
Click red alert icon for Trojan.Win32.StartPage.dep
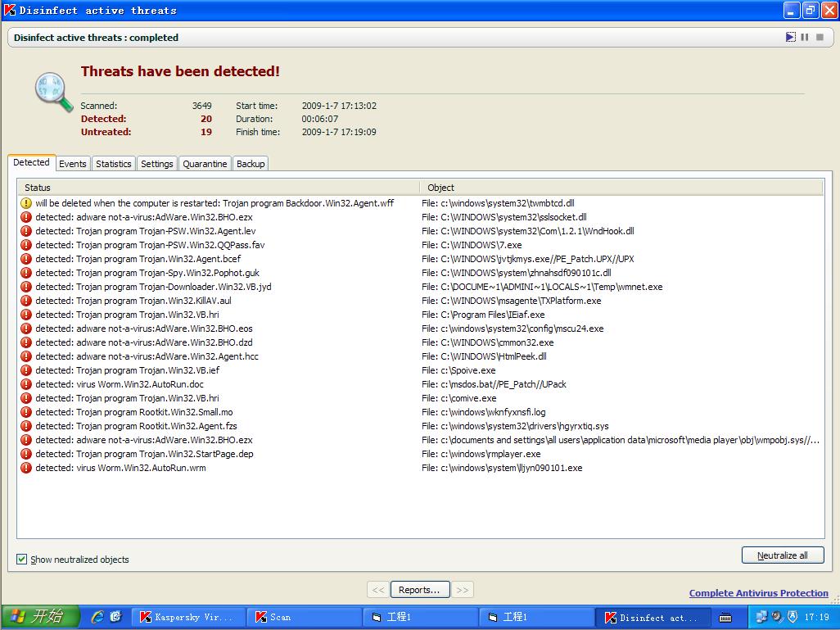[26, 454]
